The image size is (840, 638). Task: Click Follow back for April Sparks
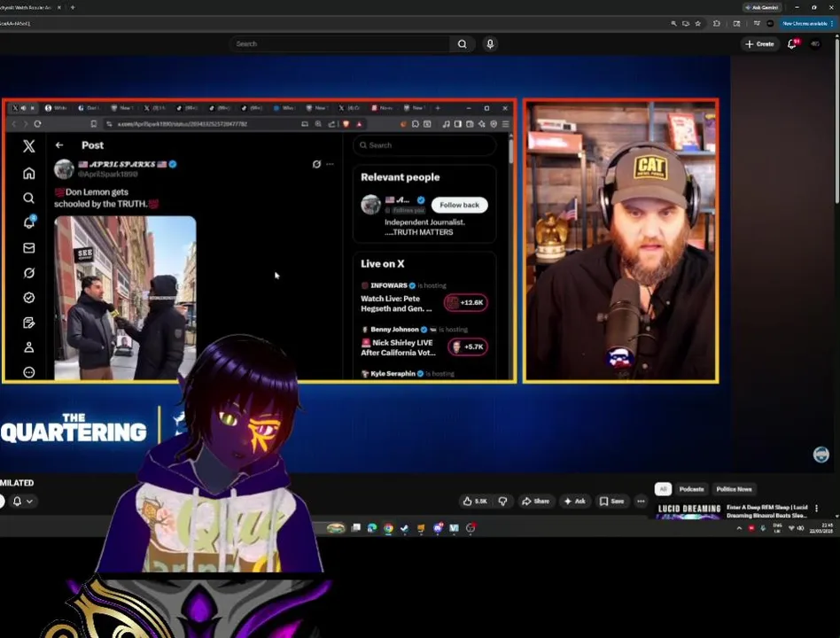460,206
